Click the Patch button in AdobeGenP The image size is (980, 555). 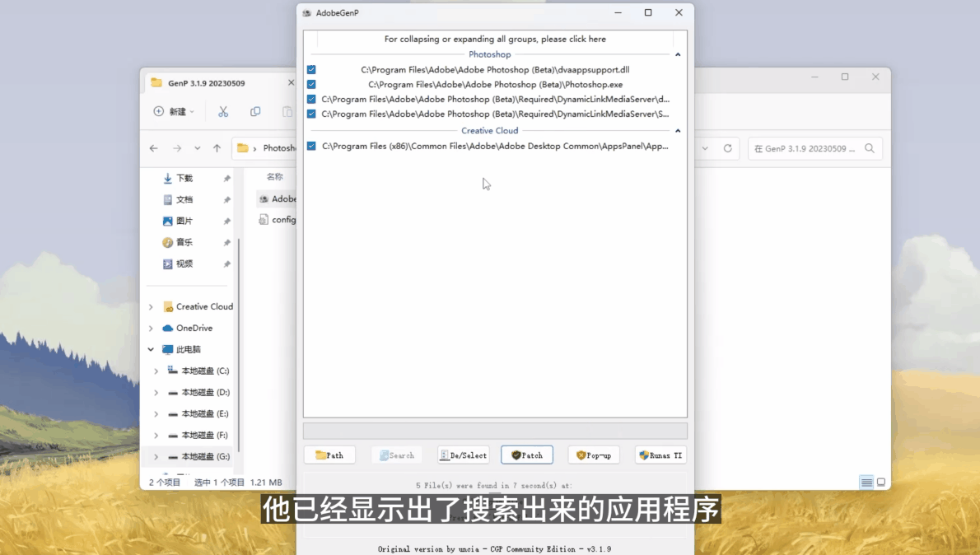526,455
